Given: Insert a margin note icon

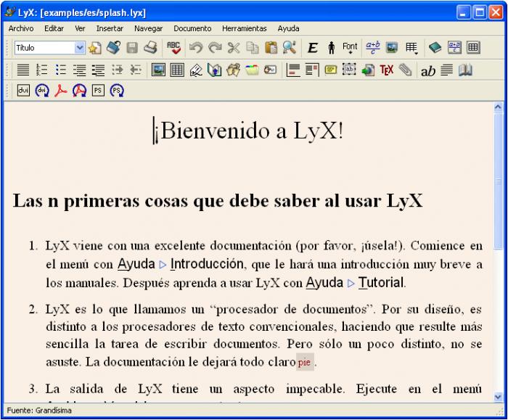Looking at the screenshot, I should coord(311,70).
